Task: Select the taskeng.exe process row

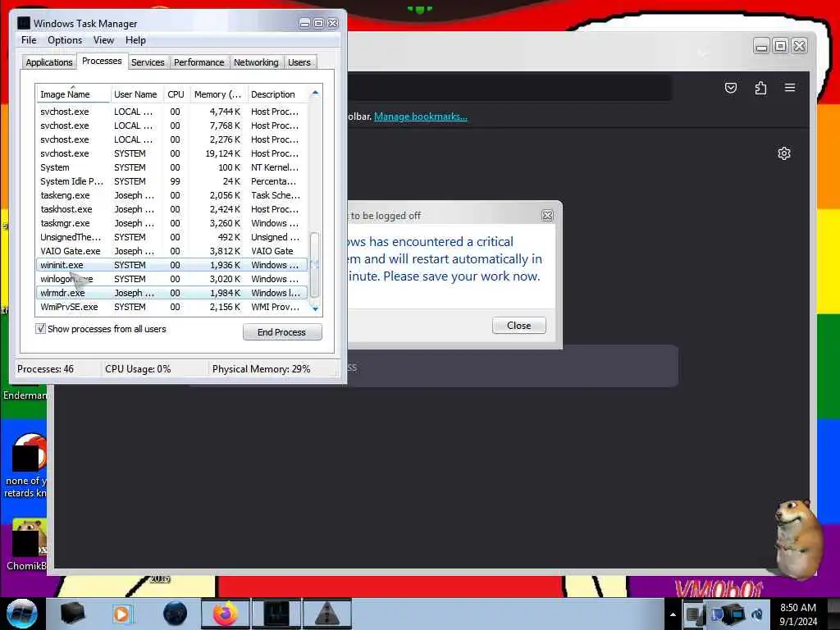Action: (172, 195)
